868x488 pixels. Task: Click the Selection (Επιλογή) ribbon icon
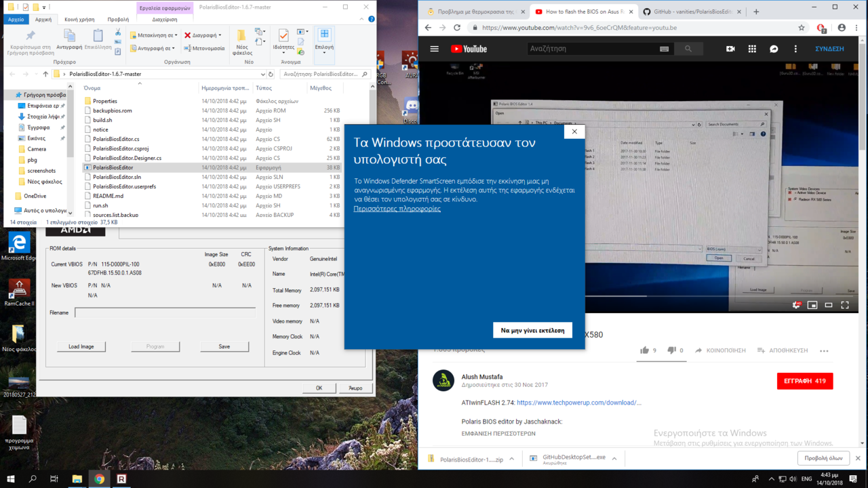[x=324, y=39]
